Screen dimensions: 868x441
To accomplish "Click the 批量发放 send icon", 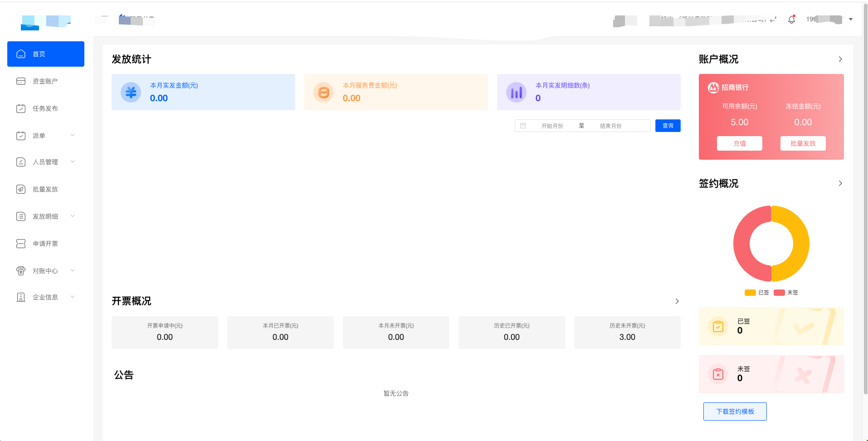I will click(x=21, y=189).
